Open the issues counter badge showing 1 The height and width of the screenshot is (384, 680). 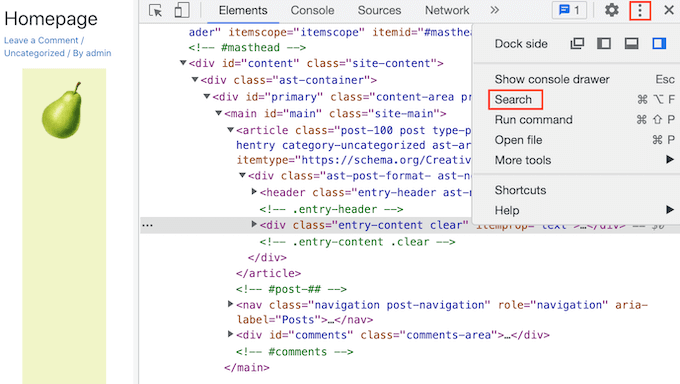(x=569, y=10)
